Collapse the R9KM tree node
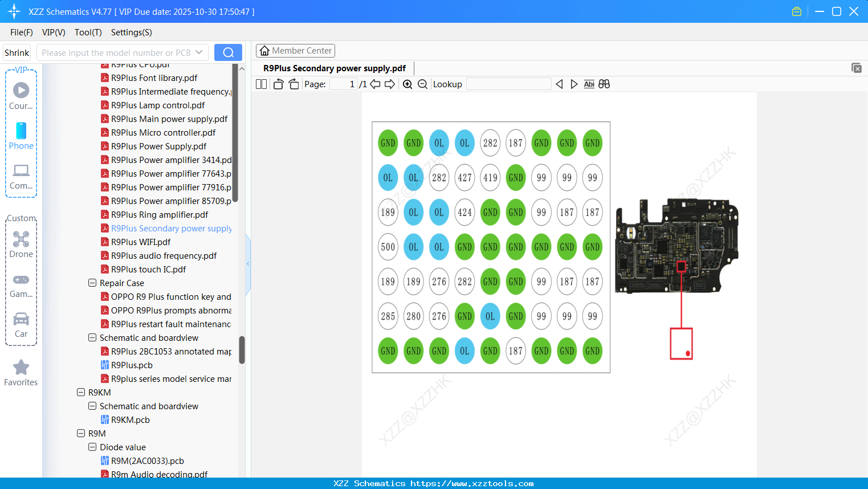Screen dimensions: 868x489 (x=81, y=392)
